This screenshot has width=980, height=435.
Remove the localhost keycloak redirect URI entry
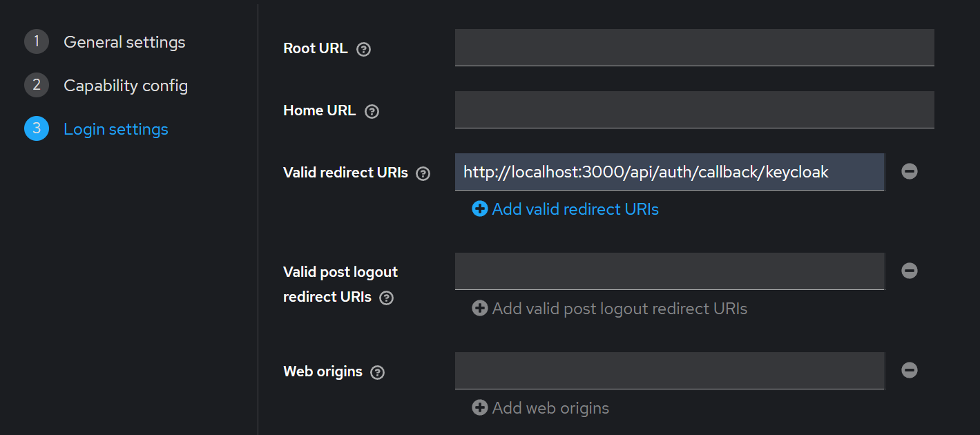909,171
